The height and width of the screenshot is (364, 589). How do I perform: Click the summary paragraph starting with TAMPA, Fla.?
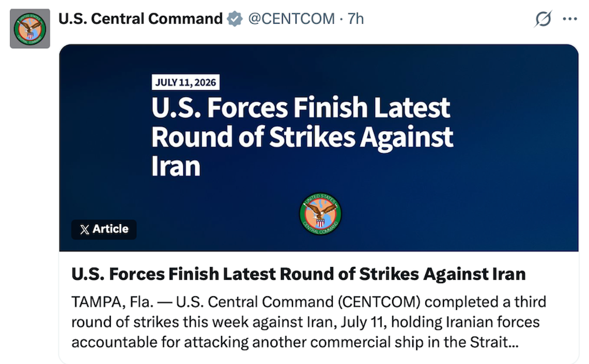308,322
